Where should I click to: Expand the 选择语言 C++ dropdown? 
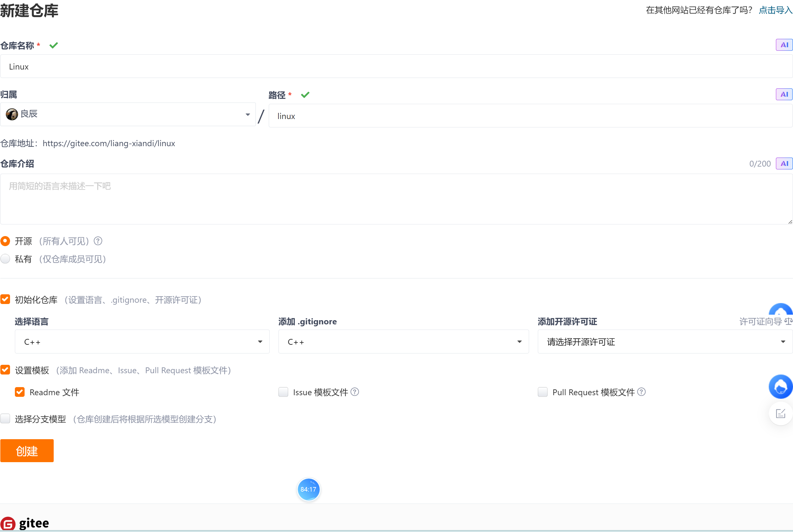click(x=142, y=342)
